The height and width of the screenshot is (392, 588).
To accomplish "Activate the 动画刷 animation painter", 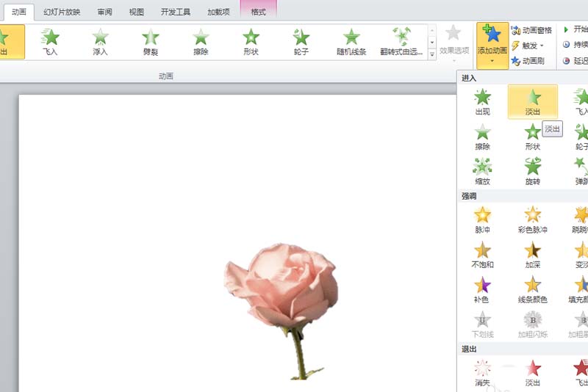I will tap(528, 61).
